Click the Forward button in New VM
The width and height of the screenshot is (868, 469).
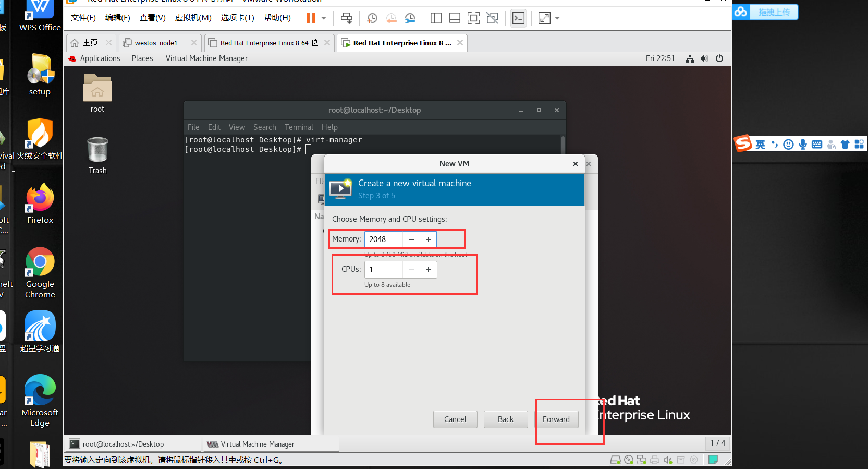(556, 419)
